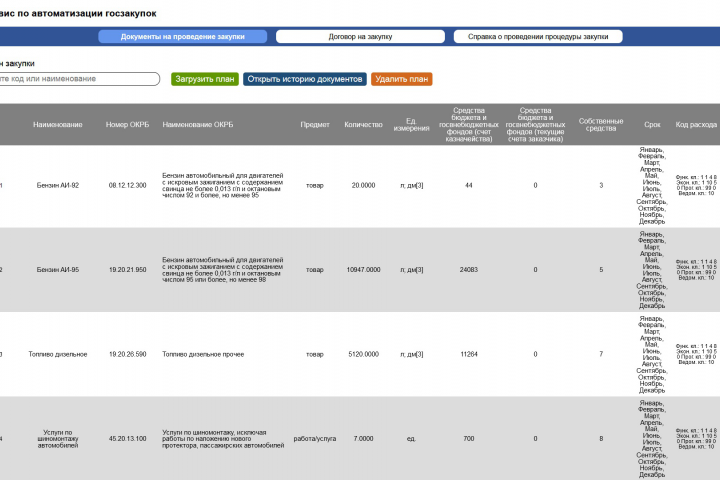Click budget amount 44 for Бензин АИ-92
720x480 pixels.
[469, 186]
